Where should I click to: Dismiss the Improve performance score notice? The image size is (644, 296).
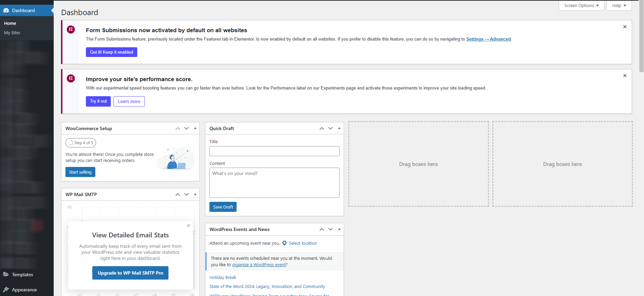[x=625, y=76]
